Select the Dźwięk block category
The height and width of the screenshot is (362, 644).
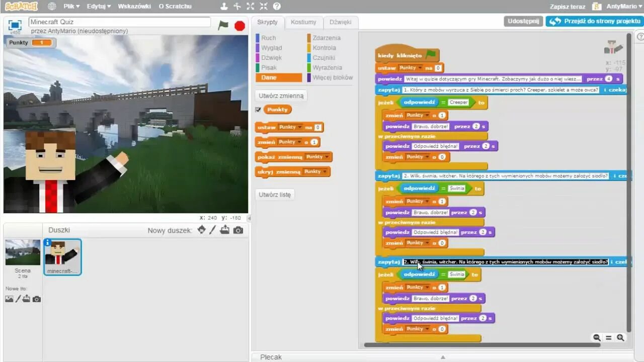[x=272, y=58]
